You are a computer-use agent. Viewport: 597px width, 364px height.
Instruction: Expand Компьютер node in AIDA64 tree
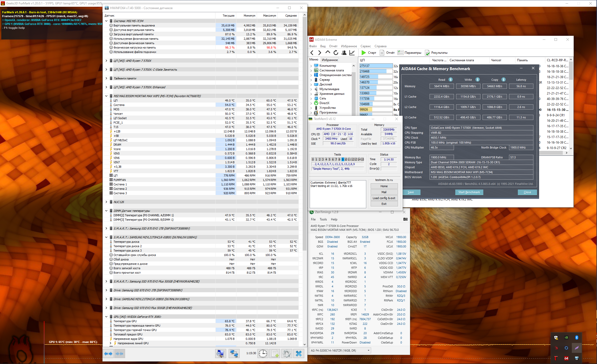click(x=311, y=66)
